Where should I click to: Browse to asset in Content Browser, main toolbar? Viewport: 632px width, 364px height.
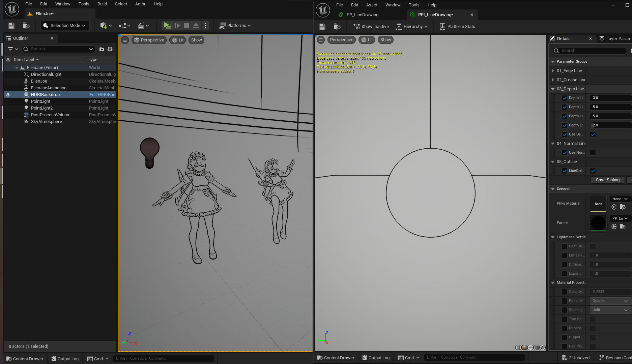[26, 26]
